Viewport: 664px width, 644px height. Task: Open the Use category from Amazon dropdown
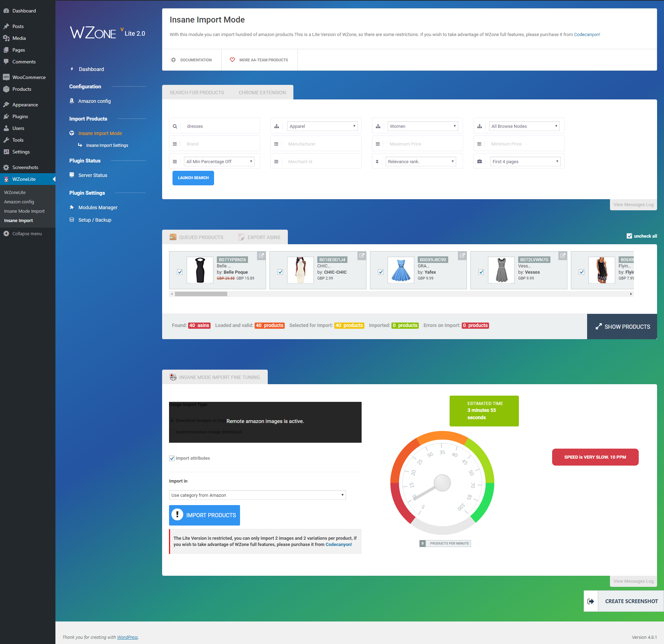click(257, 495)
